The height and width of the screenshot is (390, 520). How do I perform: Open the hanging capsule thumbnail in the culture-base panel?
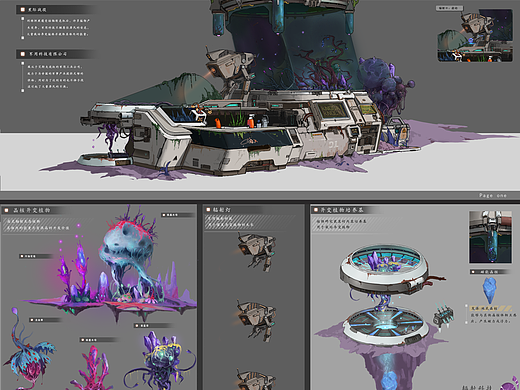(490, 237)
